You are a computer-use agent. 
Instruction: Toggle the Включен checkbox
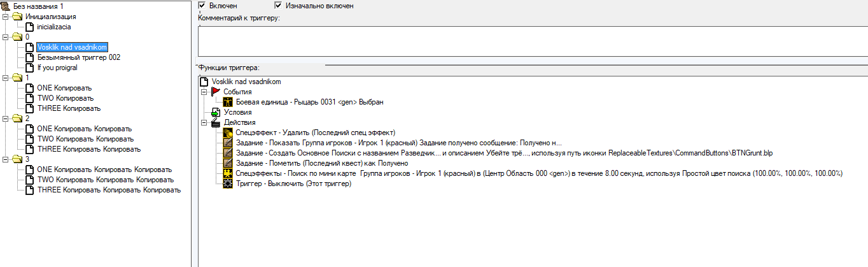pyautogui.click(x=202, y=5)
